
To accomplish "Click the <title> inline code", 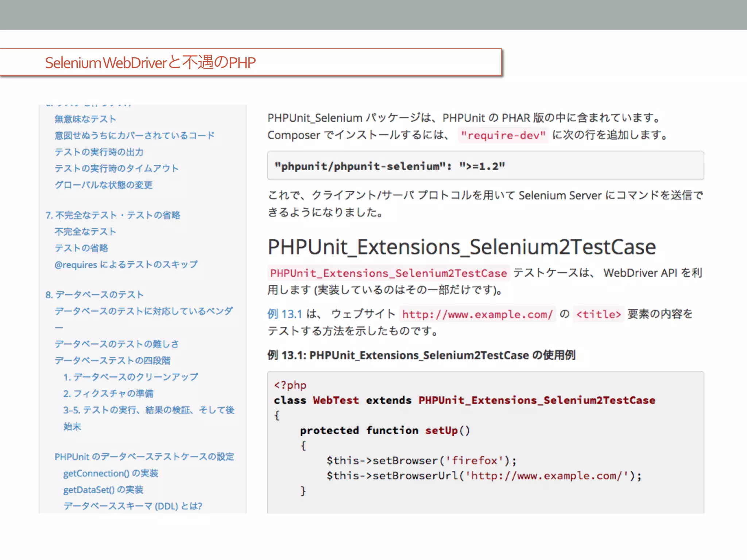I will click(599, 314).
